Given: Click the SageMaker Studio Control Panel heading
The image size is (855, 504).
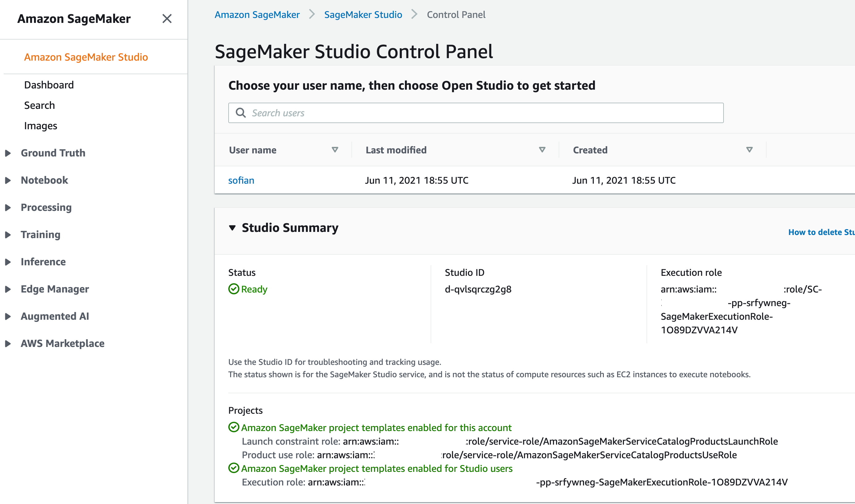Looking at the screenshot, I should click(354, 52).
